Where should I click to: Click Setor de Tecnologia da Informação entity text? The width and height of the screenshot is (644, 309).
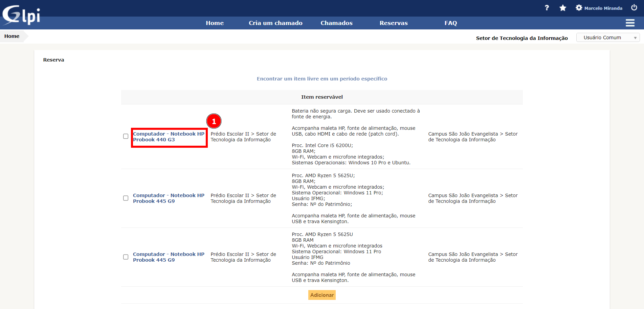(522, 38)
